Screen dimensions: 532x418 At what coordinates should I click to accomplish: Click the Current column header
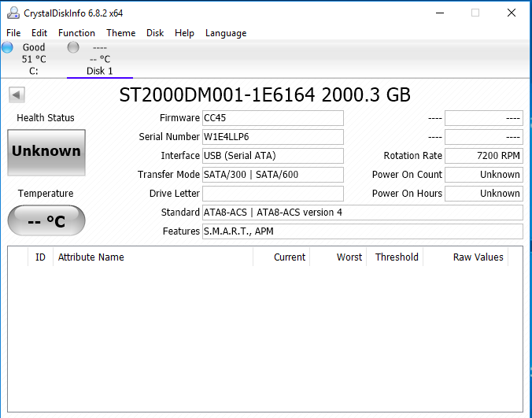(281, 257)
